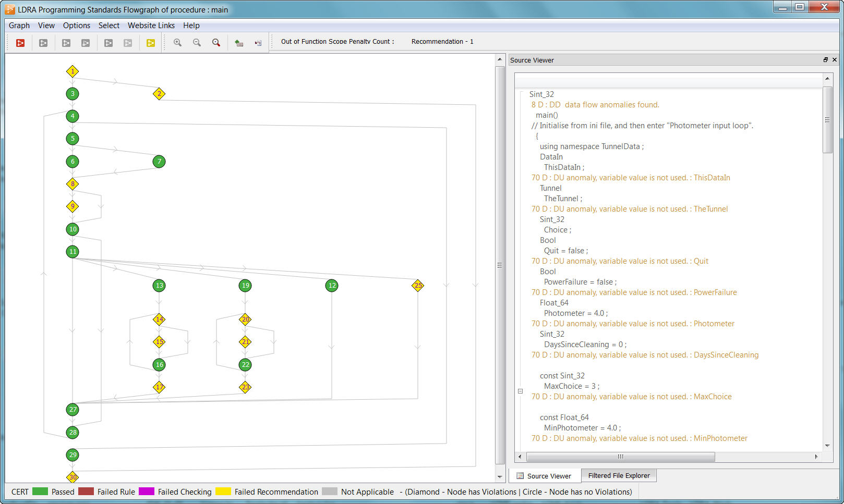Click the source viewer horizontal scrollbar

(620, 457)
